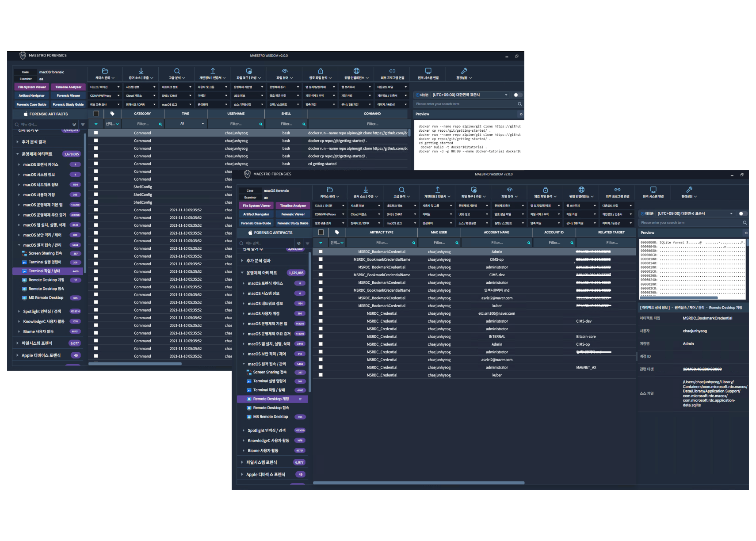The width and height of the screenshot is (756, 541).
Task: Open Timeline Analyzer in front window
Action: point(293,206)
